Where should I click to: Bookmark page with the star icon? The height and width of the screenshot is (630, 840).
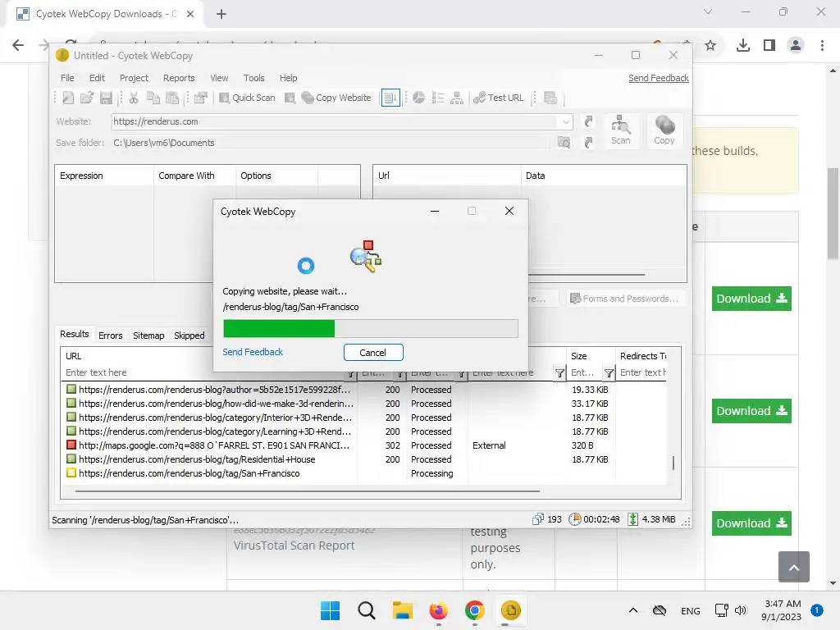pos(710,46)
